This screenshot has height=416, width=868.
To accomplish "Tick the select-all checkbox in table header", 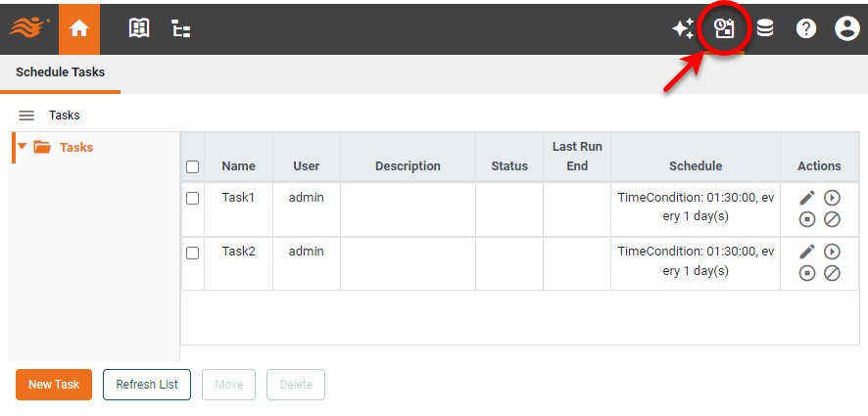I will (193, 166).
